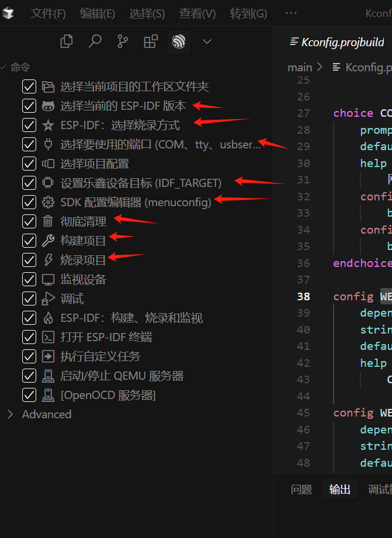Run SDK 配置编辑器 (menuconfig) command
The height and width of the screenshot is (538, 392).
(136, 202)
